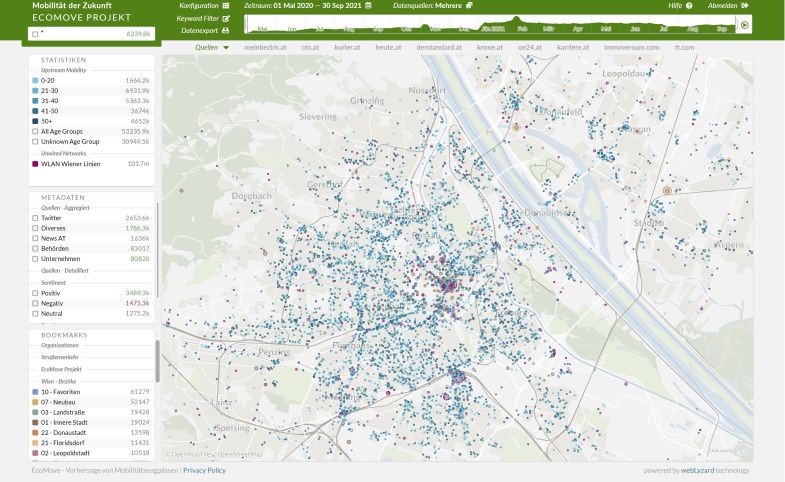Enable the Negativ sentiment checkbox

pyautogui.click(x=36, y=302)
